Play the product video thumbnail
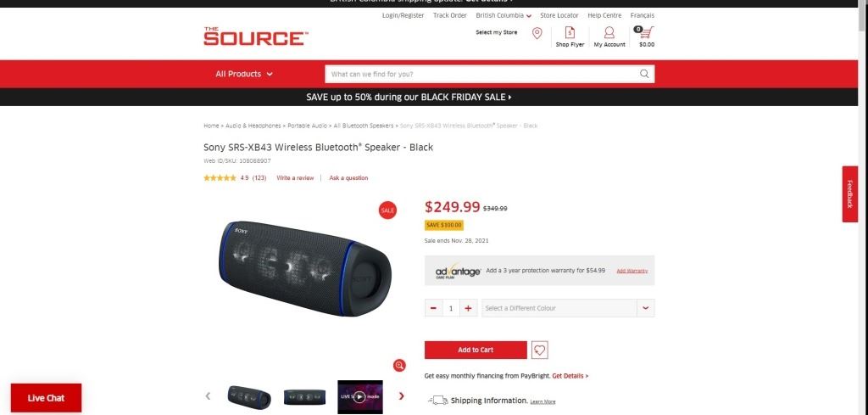This screenshot has height=415, width=868. point(359,396)
